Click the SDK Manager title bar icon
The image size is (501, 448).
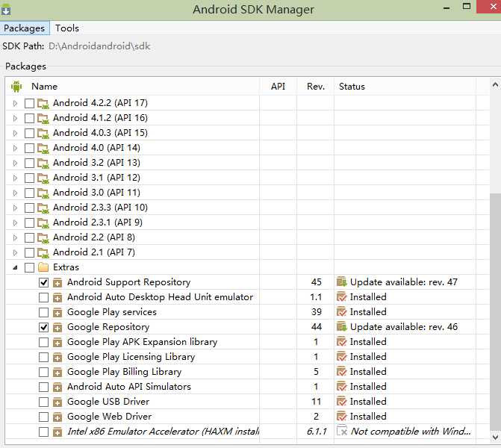coord(6,10)
